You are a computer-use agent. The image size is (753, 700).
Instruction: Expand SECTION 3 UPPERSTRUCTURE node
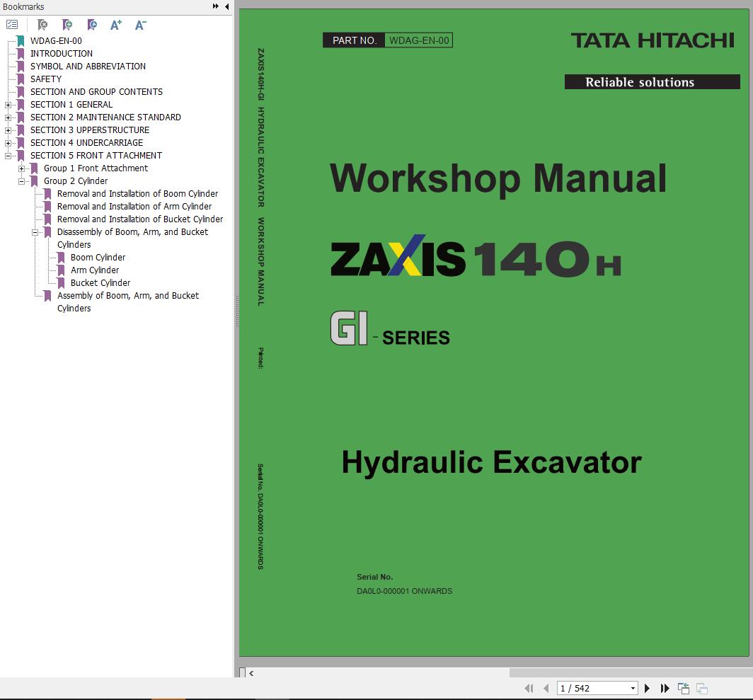coord(8,130)
